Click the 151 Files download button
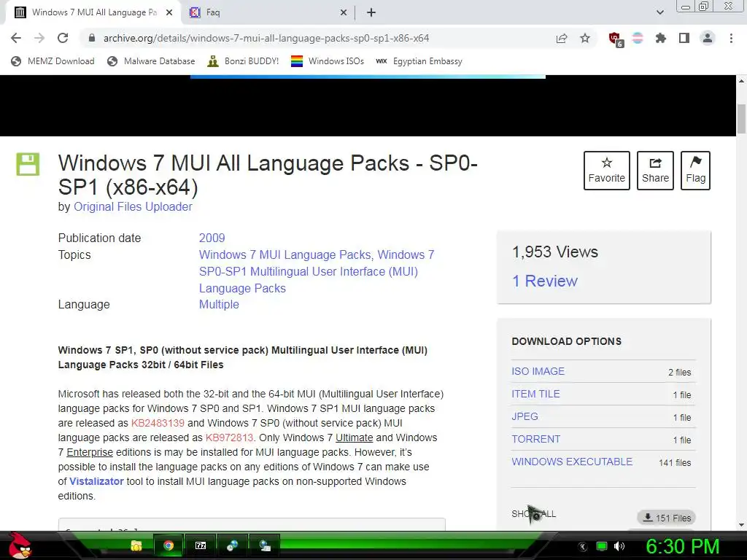 click(x=667, y=518)
